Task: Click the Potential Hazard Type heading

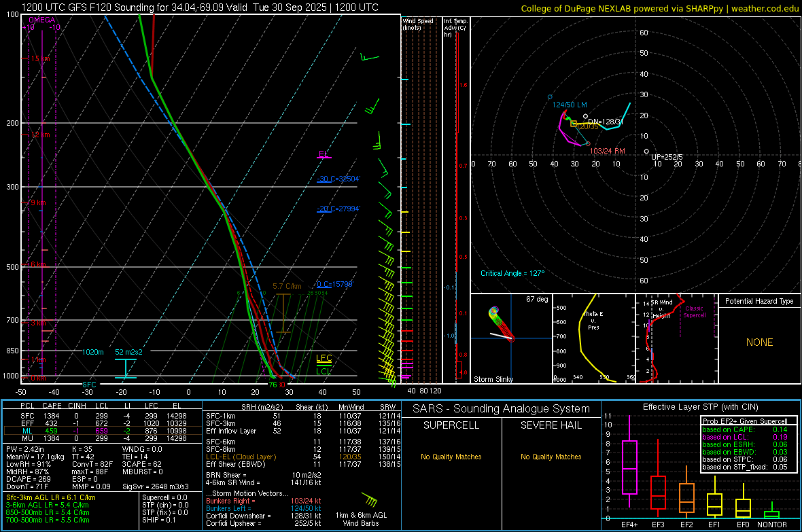Action: (x=759, y=301)
